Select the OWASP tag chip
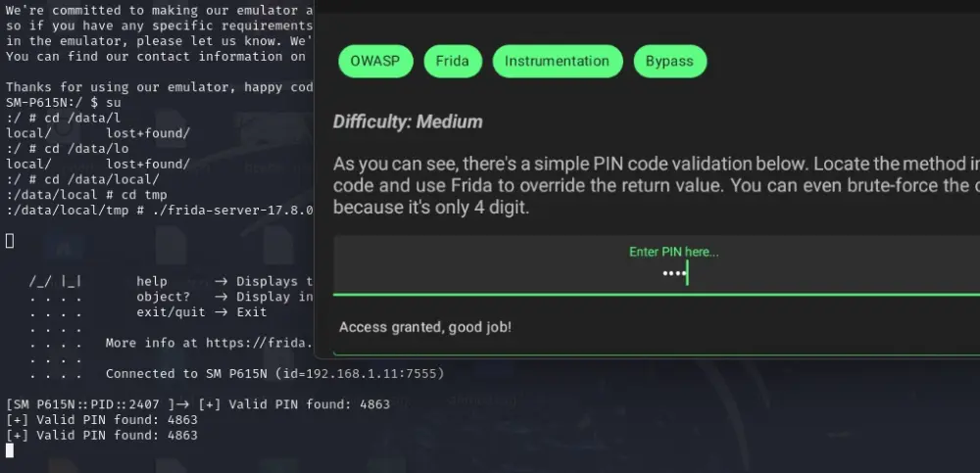980x473 pixels. [375, 62]
